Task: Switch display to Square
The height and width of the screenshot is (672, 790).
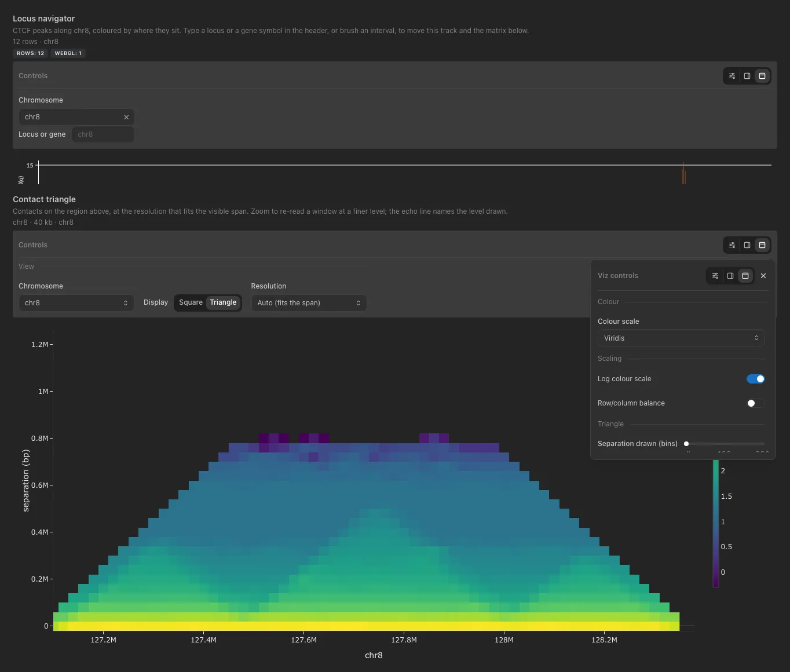Action: coord(191,302)
